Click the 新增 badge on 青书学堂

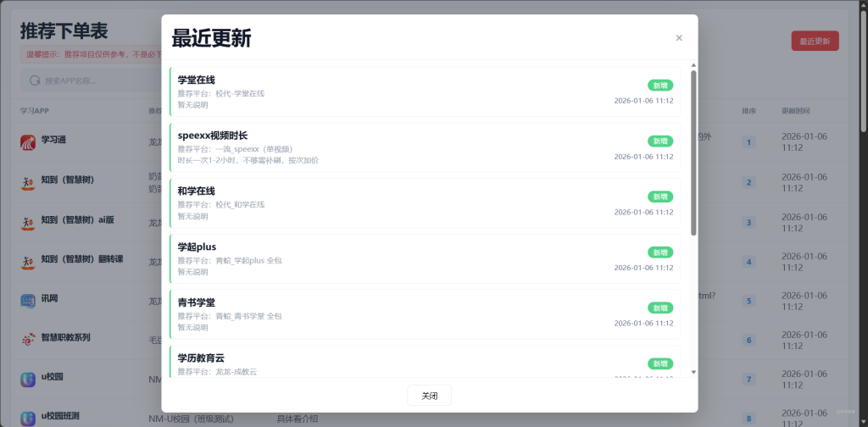[660, 308]
